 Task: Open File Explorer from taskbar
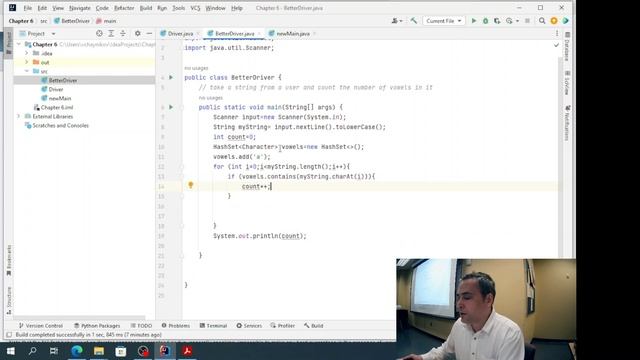99,351
